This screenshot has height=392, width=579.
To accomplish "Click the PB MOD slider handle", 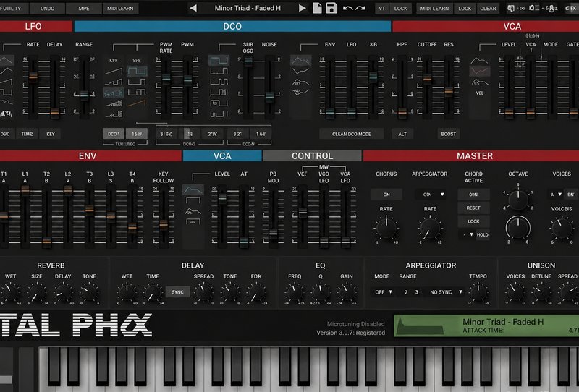I will [274, 233].
